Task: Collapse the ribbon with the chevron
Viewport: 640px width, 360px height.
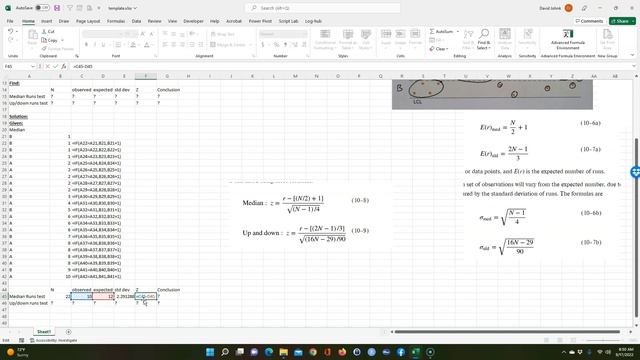Action: tap(633, 55)
